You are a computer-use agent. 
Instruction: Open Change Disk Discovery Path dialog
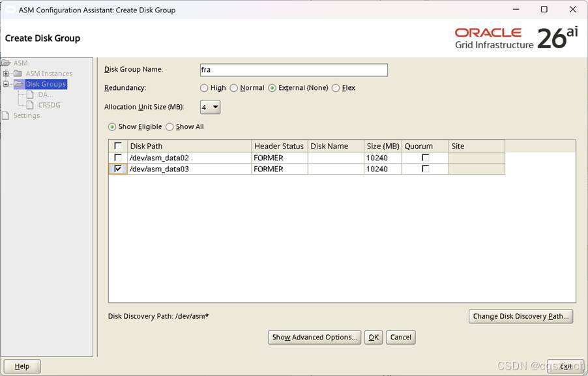[521, 317]
